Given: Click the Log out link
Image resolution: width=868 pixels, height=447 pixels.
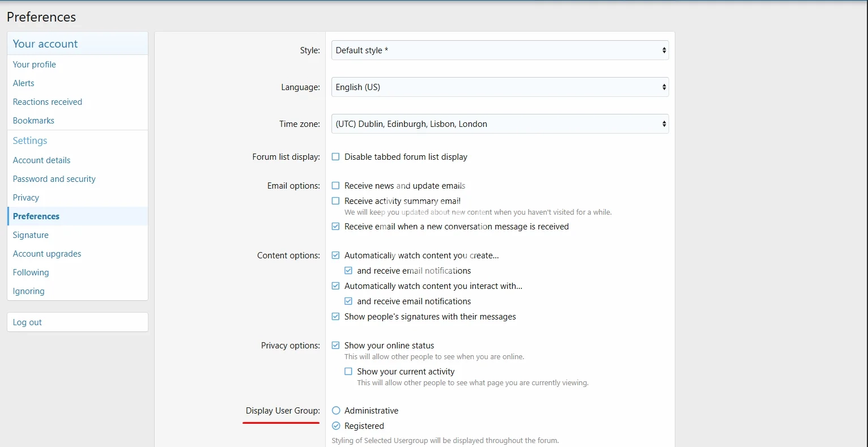Looking at the screenshot, I should click(x=27, y=322).
